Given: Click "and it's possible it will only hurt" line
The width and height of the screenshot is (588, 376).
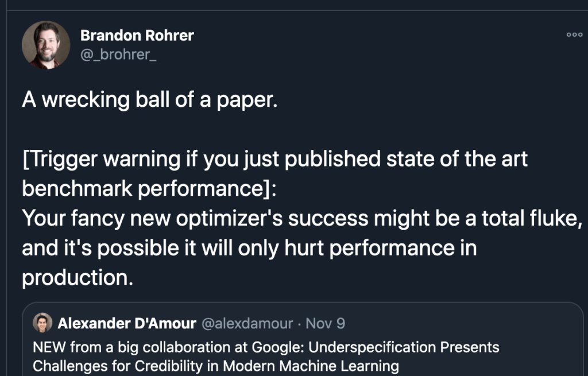Looking at the screenshot, I should tap(172, 248).
